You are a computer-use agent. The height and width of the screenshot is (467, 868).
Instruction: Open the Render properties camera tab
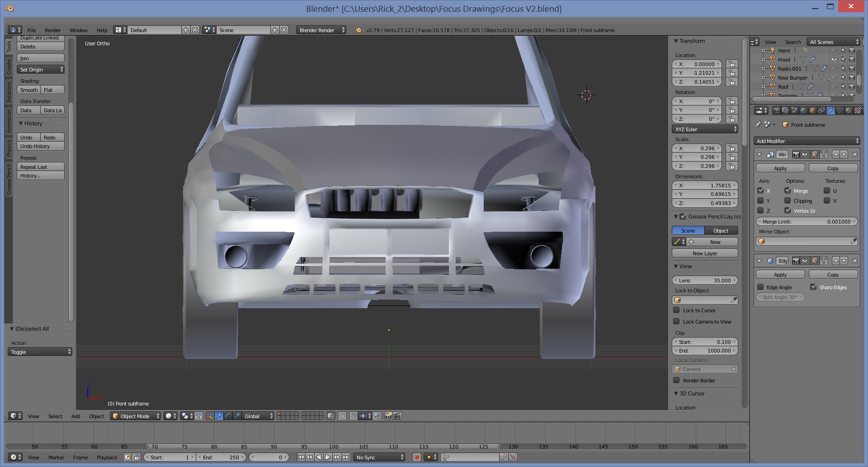tap(776, 110)
